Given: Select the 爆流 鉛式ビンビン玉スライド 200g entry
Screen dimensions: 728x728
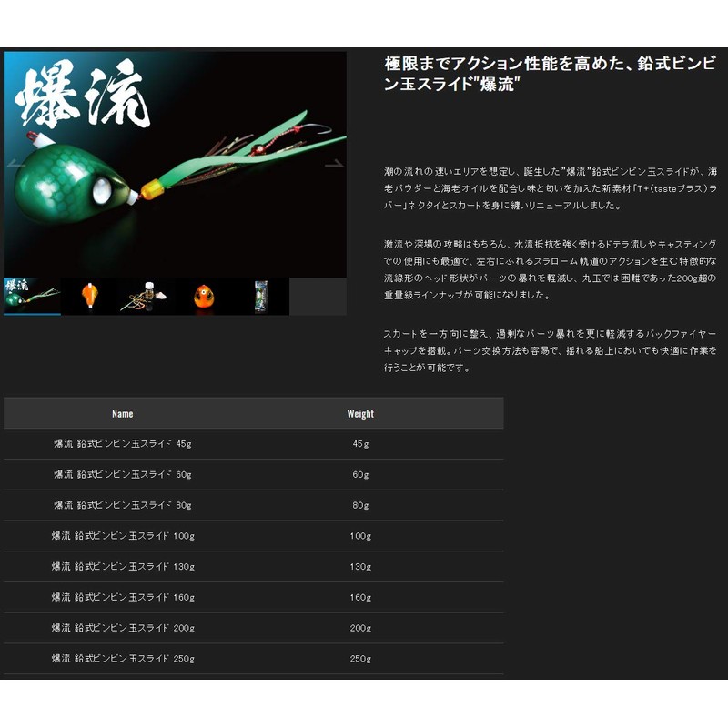Looking at the screenshot, I should pos(122,628).
